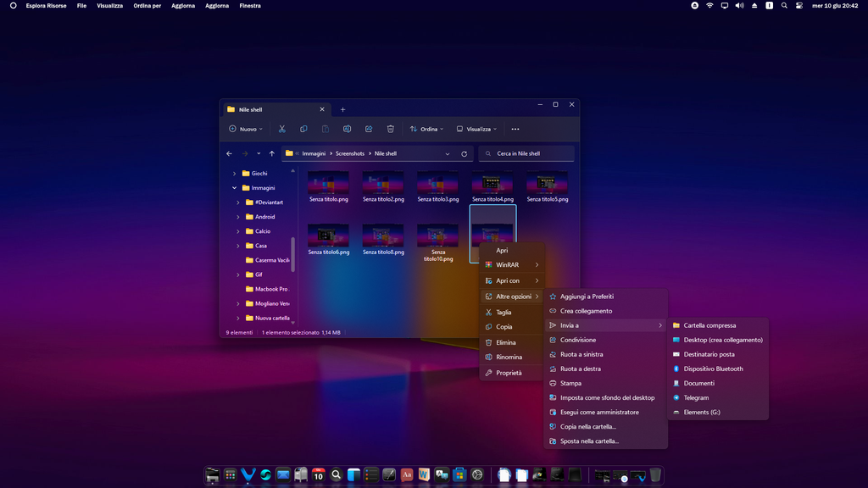Screen dimensions: 868x488
Task: Select the Calcio folder in sidebar
Action: (x=258, y=231)
